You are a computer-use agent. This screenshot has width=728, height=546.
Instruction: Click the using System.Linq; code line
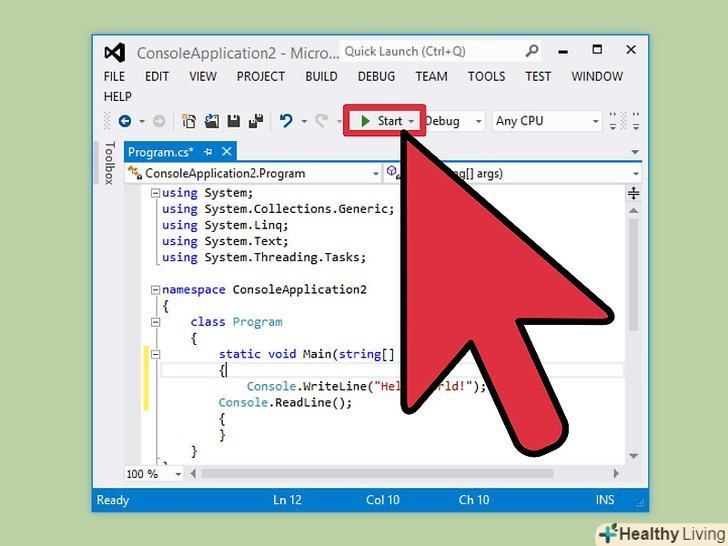(x=225, y=226)
